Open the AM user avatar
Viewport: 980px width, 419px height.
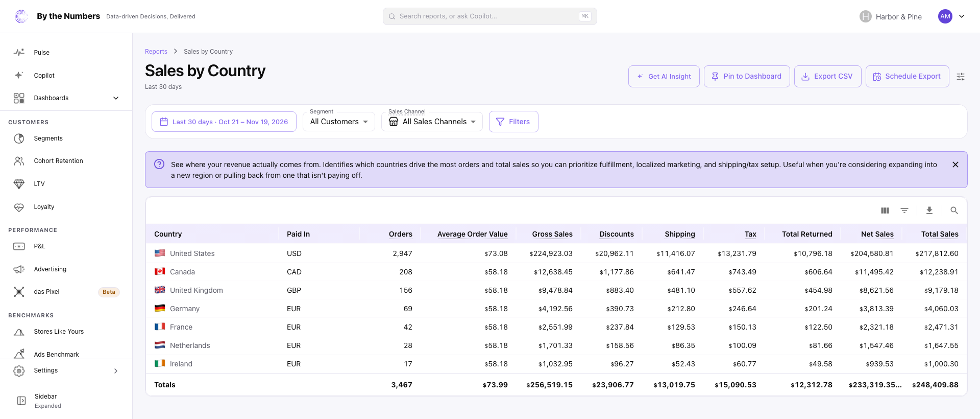click(x=945, y=16)
